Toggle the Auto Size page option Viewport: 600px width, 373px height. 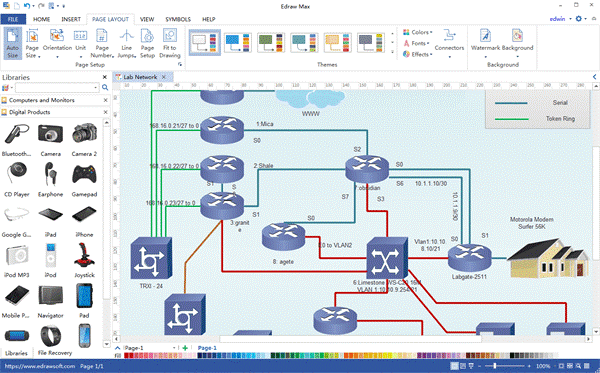13,43
